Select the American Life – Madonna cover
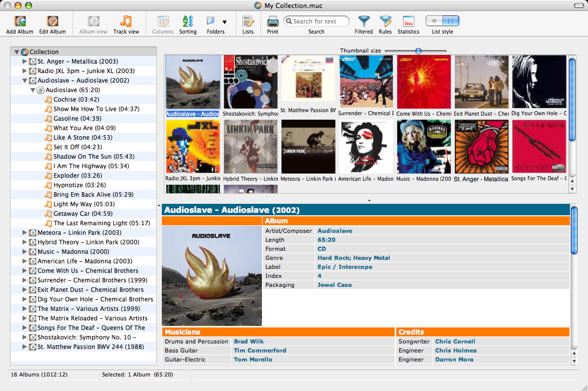 point(366,147)
